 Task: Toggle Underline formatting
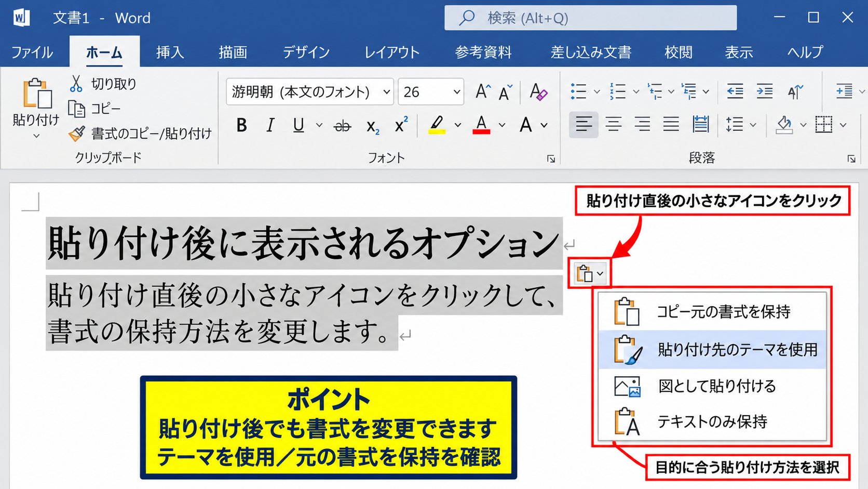pyautogui.click(x=299, y=125)
